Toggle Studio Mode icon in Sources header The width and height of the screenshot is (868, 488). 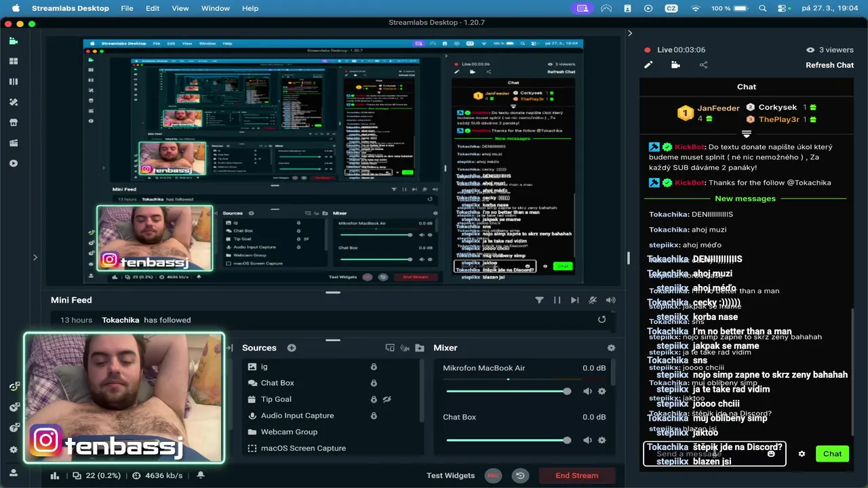[x=390, y=348]
